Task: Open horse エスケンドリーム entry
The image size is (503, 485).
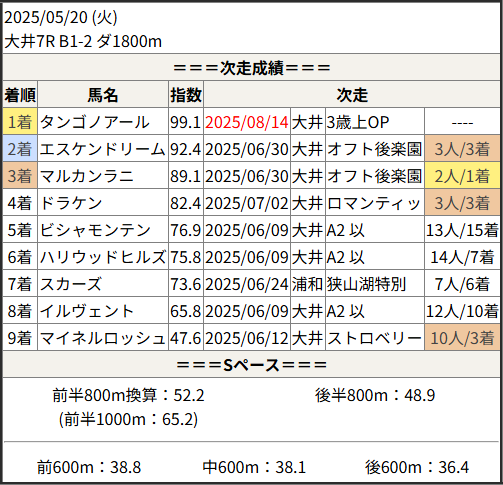Action: (102, 149)
